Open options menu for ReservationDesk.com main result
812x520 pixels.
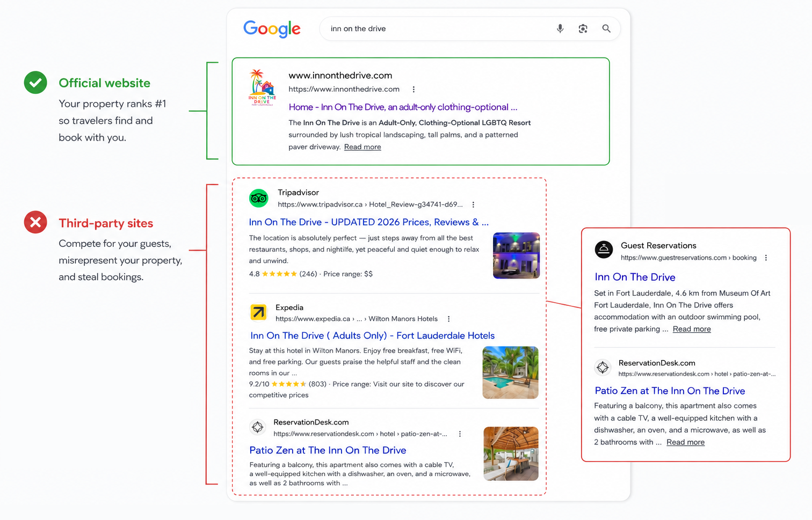(x=460, y=434)
